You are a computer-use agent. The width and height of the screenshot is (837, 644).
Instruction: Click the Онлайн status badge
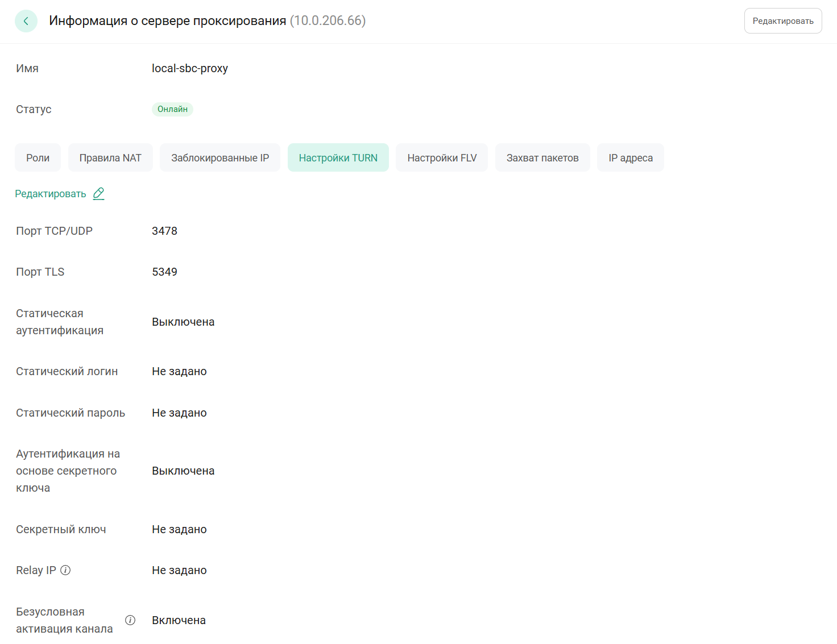click(x=172, y=109)
